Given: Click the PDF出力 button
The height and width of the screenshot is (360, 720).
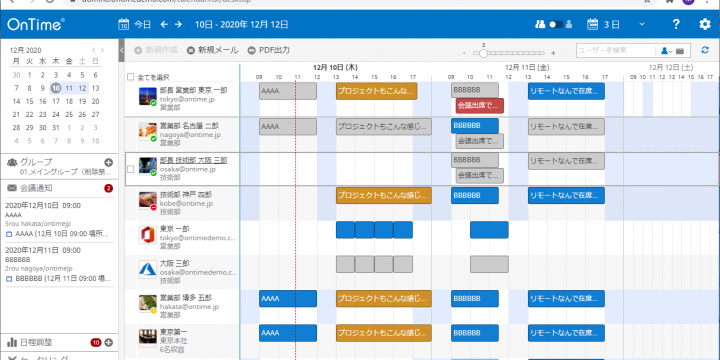Looking at the screenshot, I should pos(269,50).
